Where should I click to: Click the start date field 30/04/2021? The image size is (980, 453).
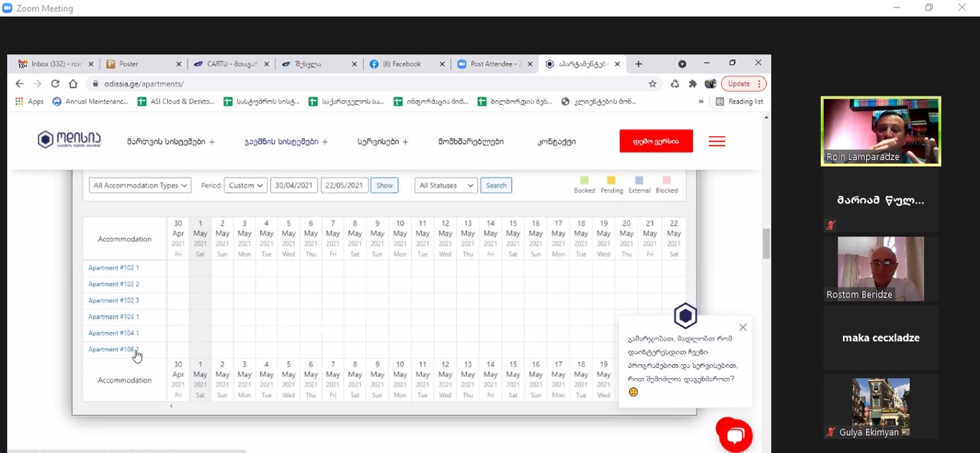pyautogui.click(x=294, y=185)
